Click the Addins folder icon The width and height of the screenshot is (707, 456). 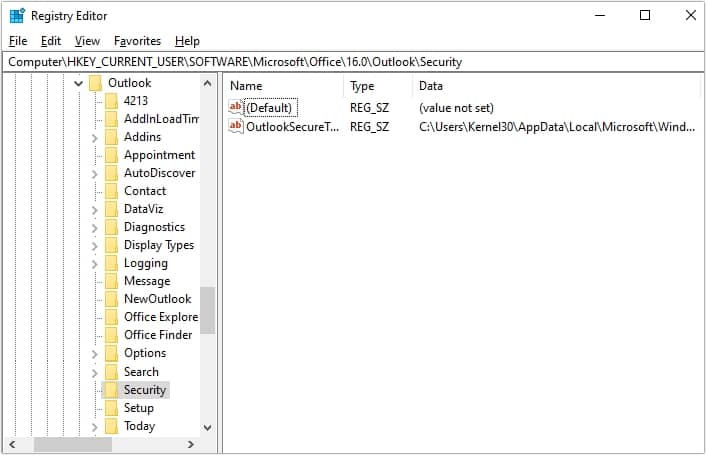click(x=111, y=137)
